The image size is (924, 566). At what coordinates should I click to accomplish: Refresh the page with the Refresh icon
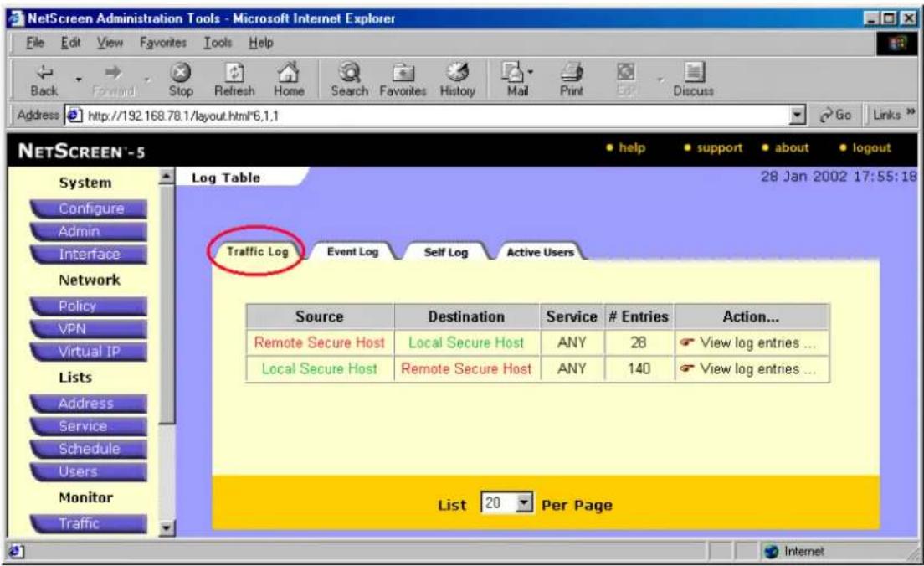pos(234,73)
